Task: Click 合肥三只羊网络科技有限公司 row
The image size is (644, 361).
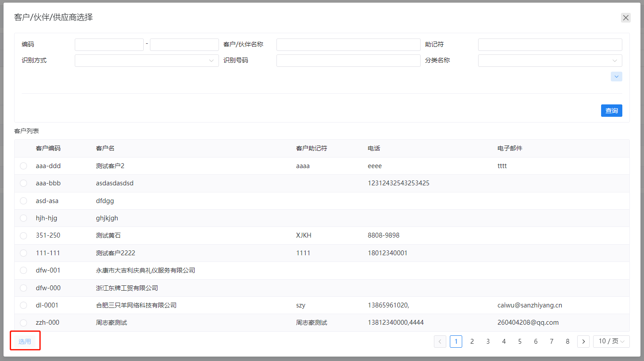Action: coord(322,305)
